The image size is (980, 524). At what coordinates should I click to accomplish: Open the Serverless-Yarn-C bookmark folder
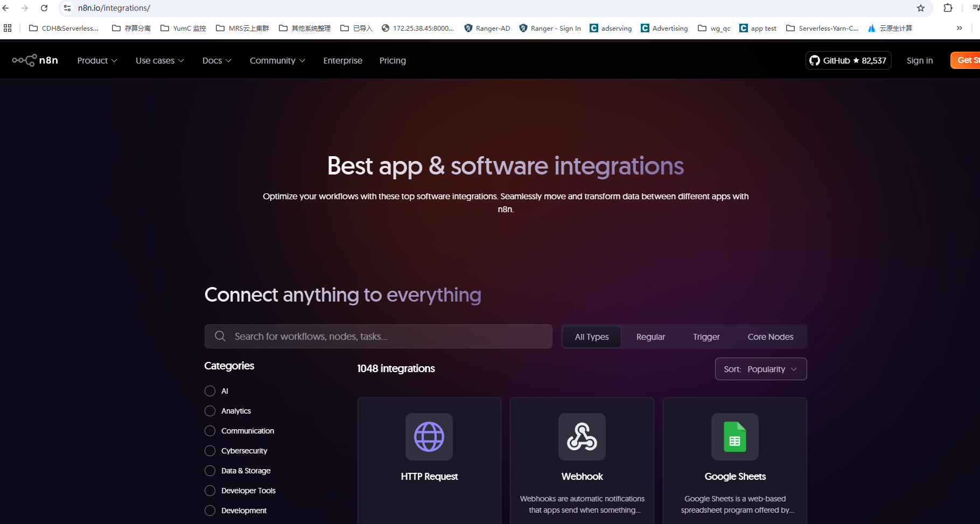pos(822,28)
